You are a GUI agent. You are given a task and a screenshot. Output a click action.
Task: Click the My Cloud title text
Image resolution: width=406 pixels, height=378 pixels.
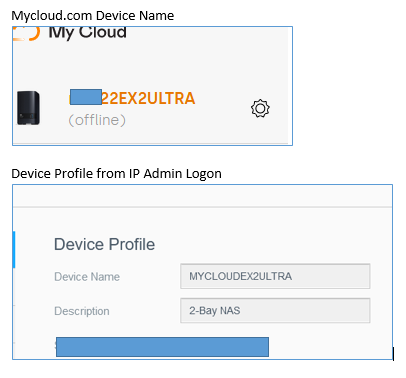87,34
